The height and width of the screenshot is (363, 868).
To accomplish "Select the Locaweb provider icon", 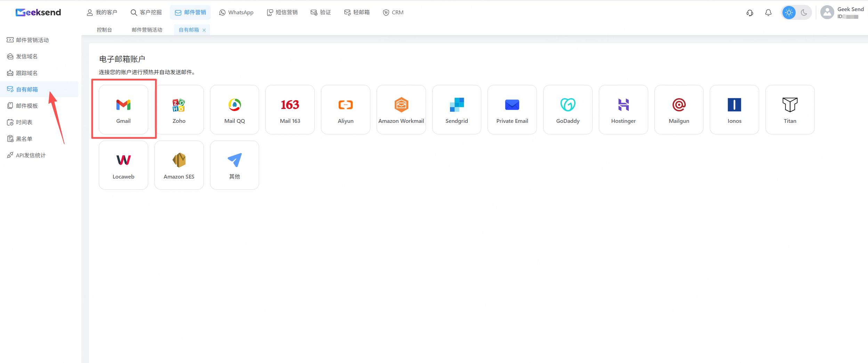I will [123, 160].
